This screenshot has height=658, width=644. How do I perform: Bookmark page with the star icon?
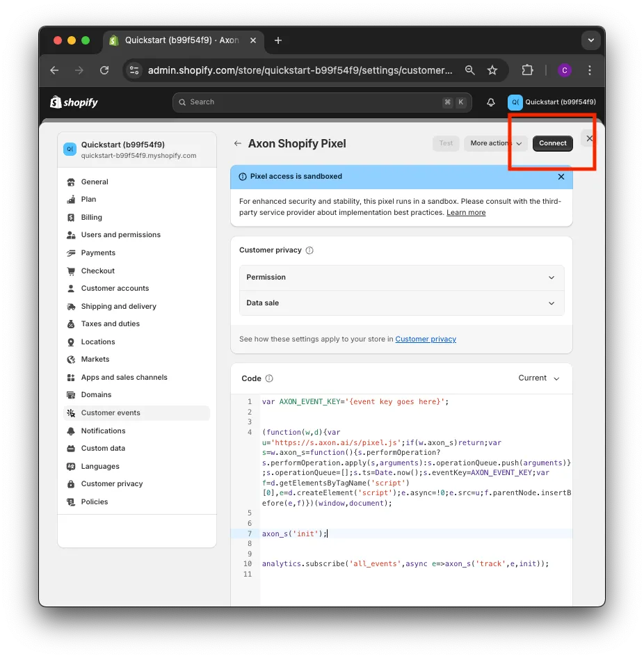(x=492, y=70)
